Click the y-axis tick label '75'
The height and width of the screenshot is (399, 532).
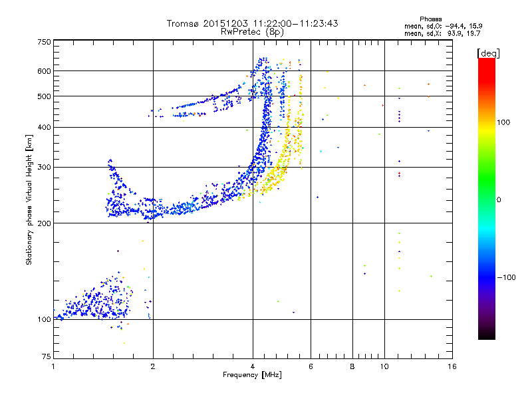pos(47,356)
